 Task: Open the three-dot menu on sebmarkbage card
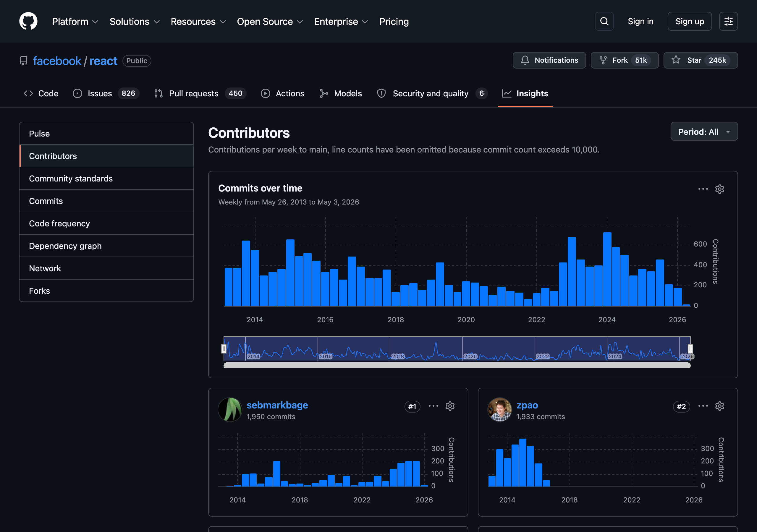[x=433, y=406]
